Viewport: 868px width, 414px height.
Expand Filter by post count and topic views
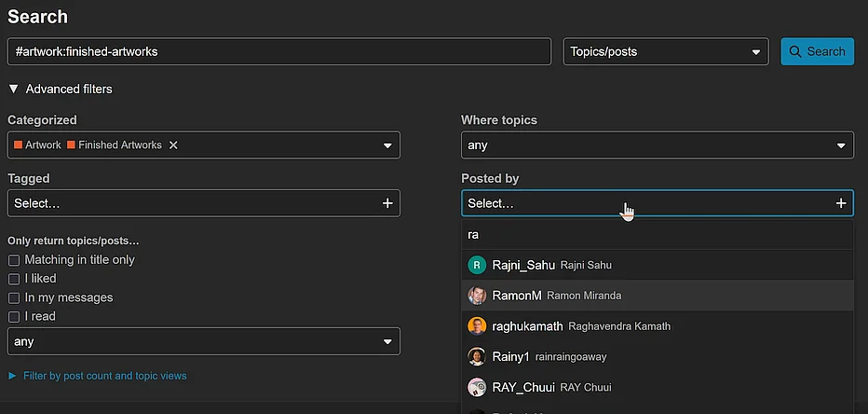point(98,376)
